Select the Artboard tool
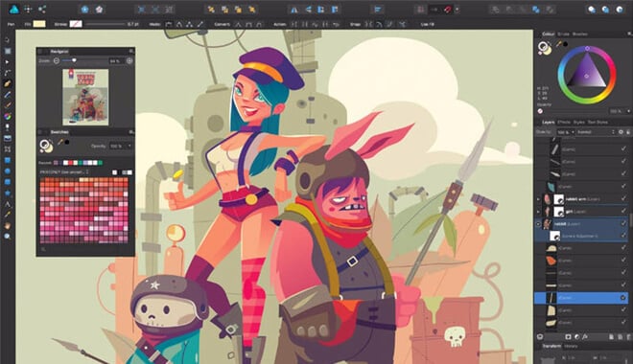Screen dimensions: 633x364 (x=8, y=51)
